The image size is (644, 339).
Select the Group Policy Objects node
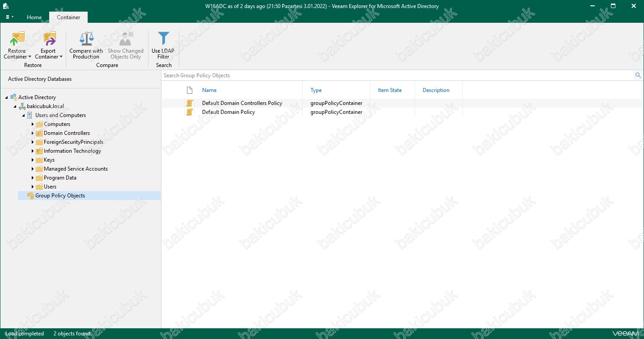[60, 196]
